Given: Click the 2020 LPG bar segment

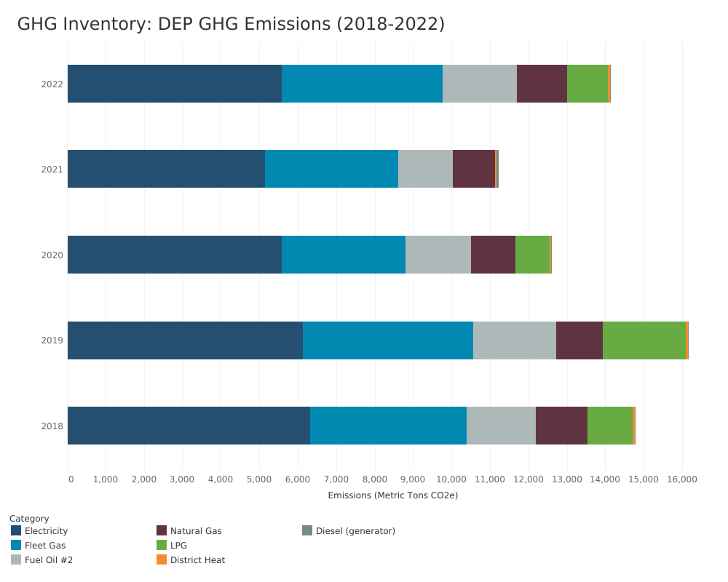Looking at the screenshot, I should pyautogui.click(x=533, y=255).
